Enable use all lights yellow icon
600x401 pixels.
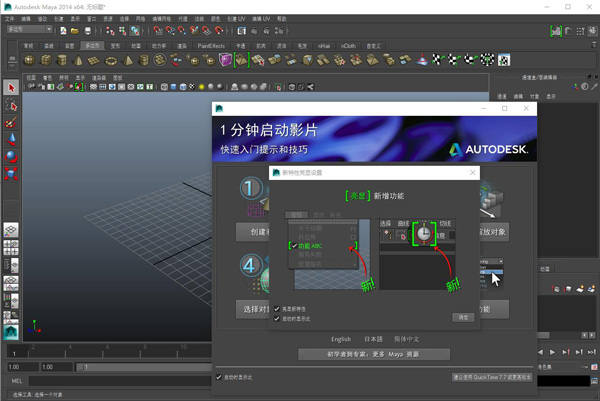pos(201,87)
